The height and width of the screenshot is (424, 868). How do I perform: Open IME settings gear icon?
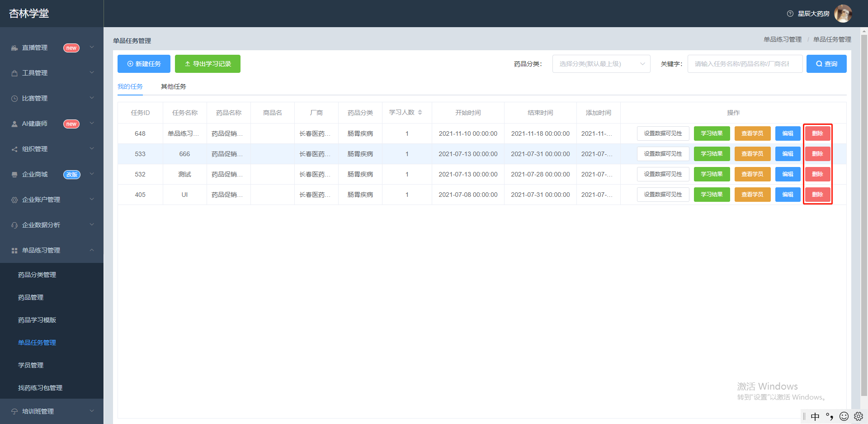859,416
